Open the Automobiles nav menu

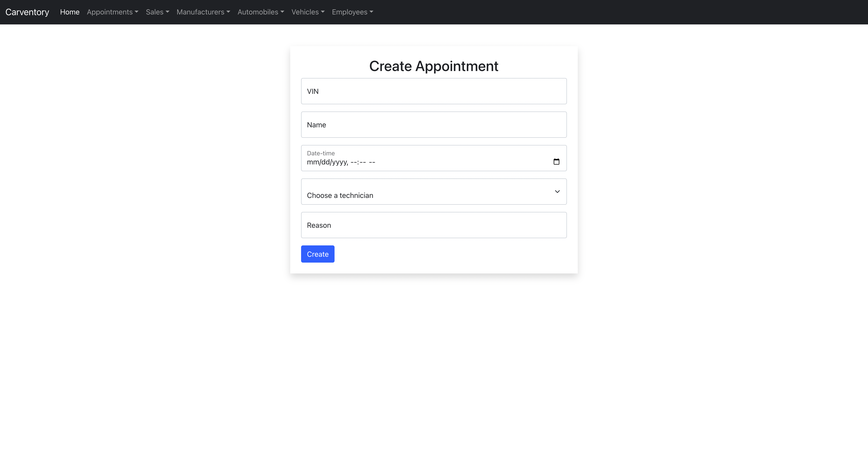point(261,12)
